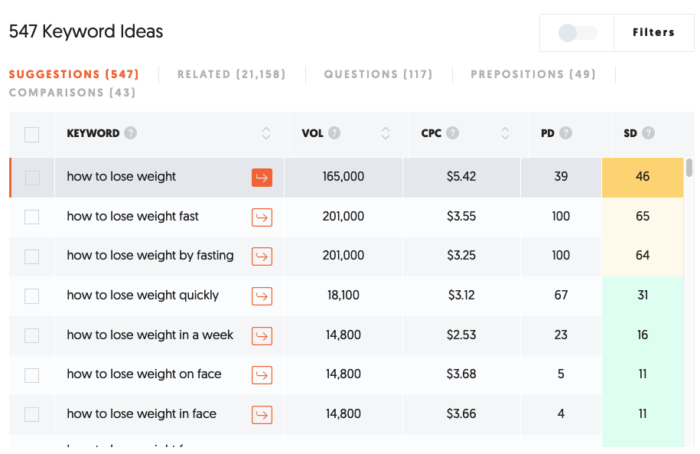Image resolution: width=700 pixels, height=454 pixels.
Task: Tick checkbox for 'how to lose weight in a week'
Action: tap(32, 335)
